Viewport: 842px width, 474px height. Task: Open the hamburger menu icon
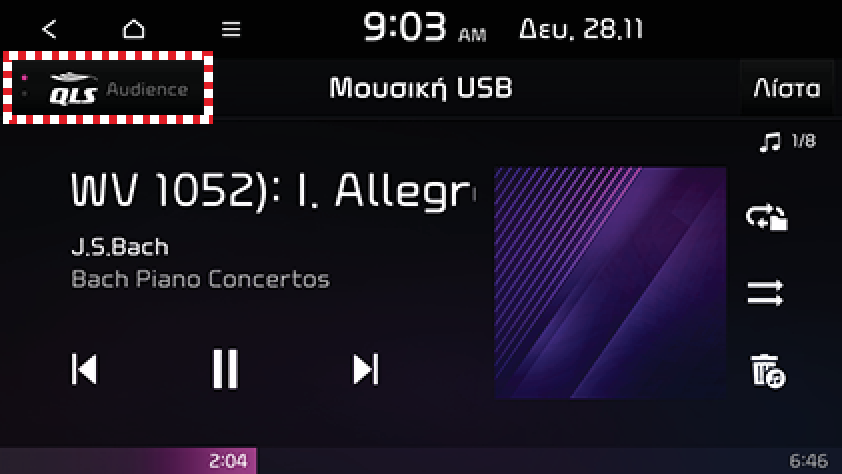(231, 29)
